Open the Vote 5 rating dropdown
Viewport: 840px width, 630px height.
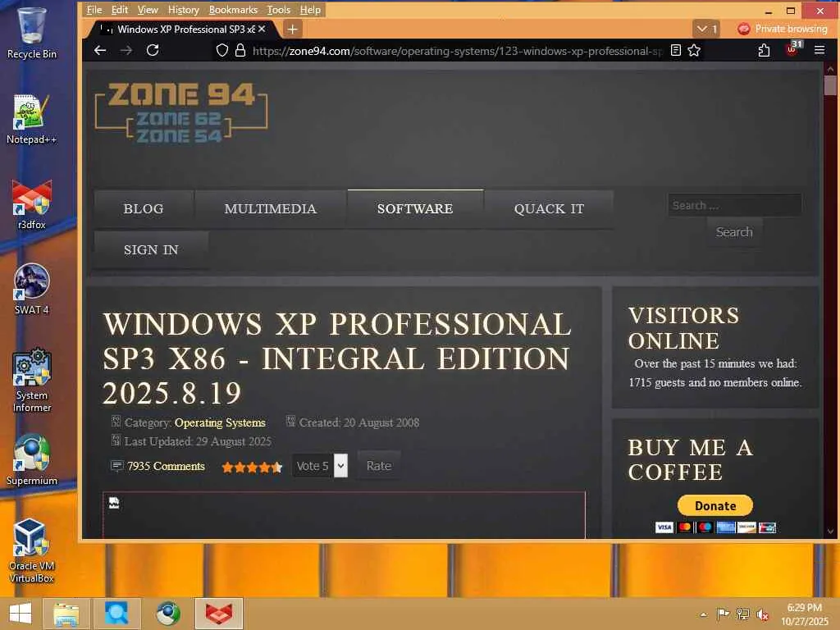pos(320,466)
